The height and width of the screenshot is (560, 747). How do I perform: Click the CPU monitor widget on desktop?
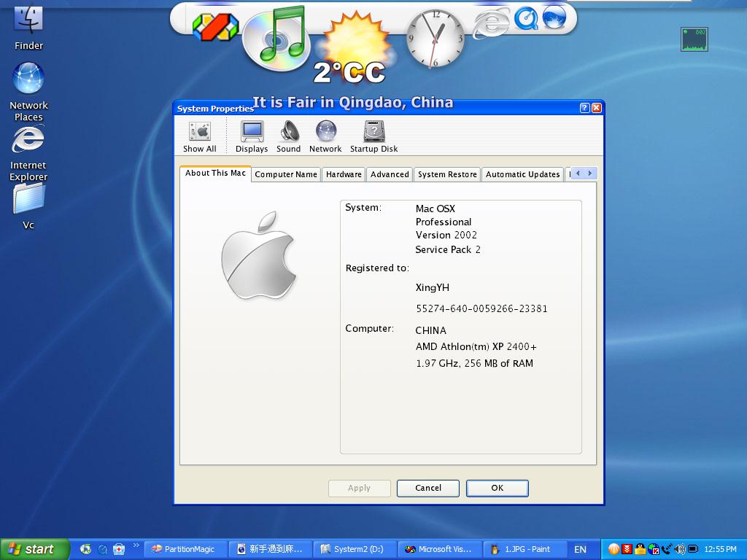coord(694,39)
